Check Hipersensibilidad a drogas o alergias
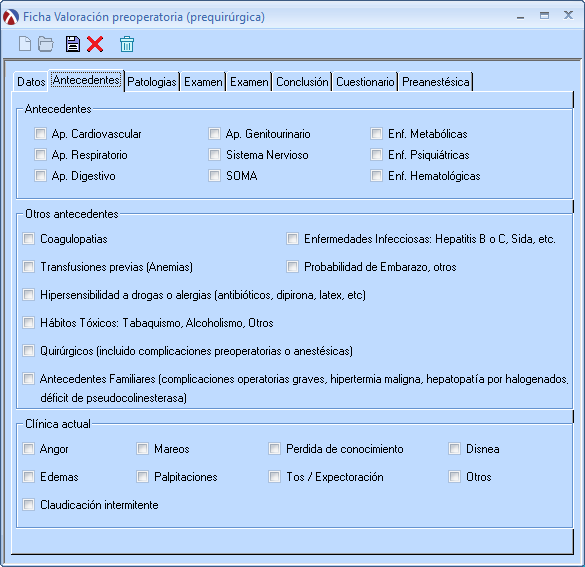 28,294
